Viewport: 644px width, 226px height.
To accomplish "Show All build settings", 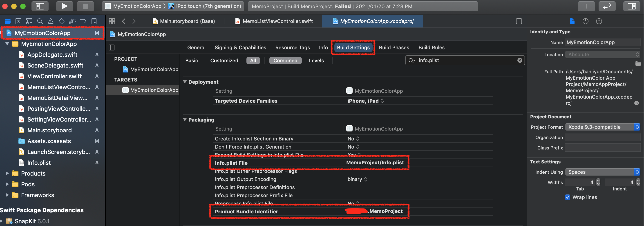I will click(x=253, y=61).
